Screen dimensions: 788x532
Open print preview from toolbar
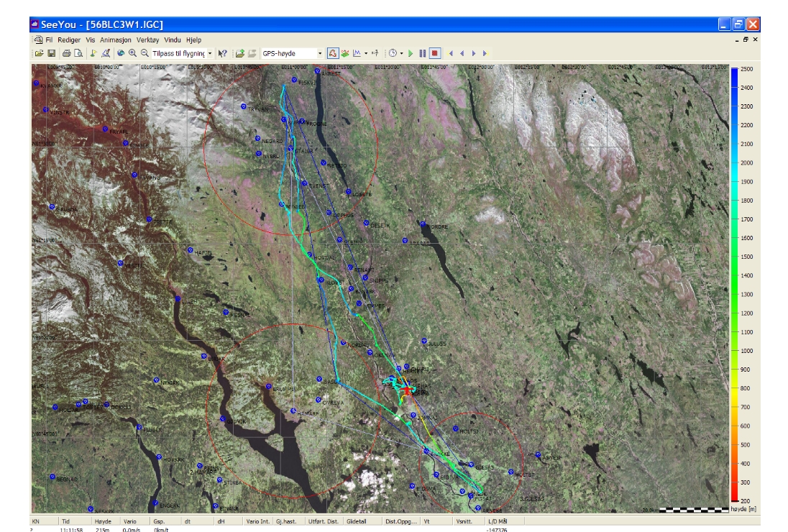pos(77,53)
